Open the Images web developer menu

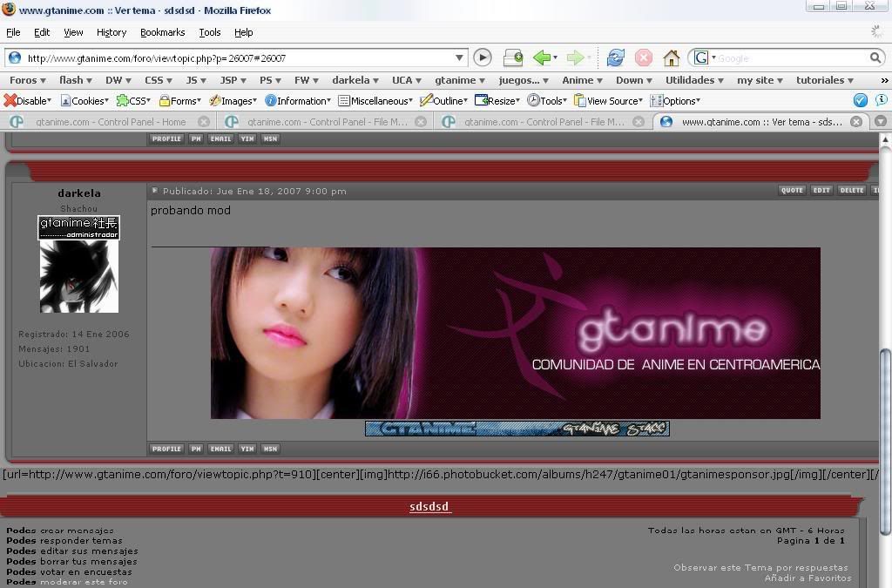click(x=233, y=101)
